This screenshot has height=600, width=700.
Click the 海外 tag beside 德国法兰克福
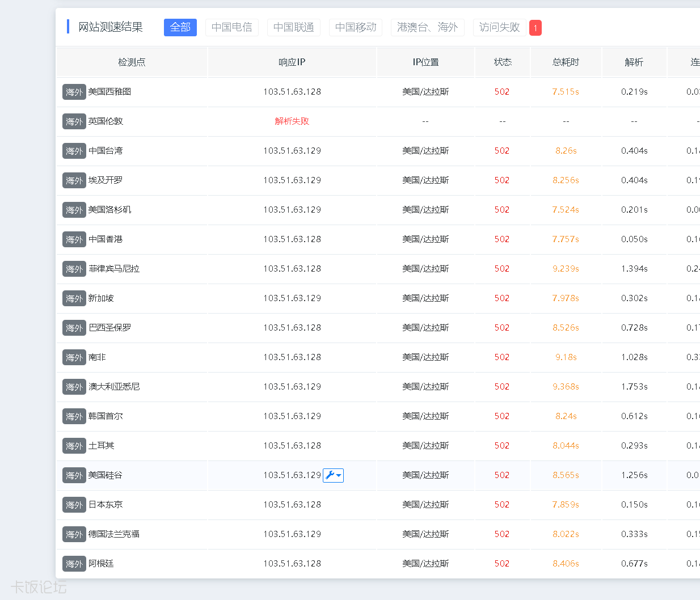click(74, 534)
